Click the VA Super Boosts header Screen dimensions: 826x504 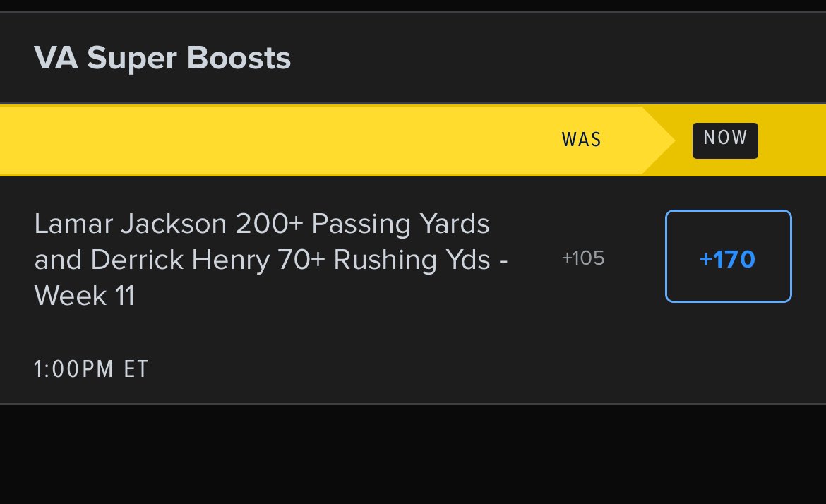click(162, 57)
